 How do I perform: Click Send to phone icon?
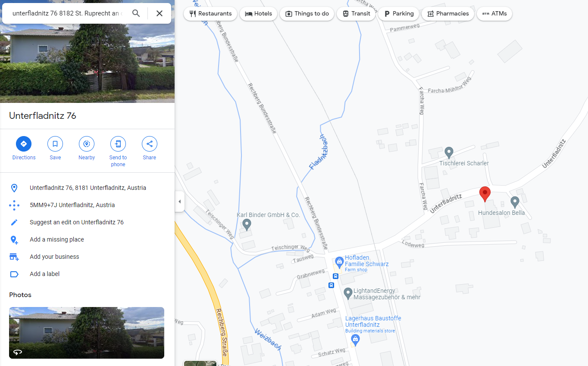(x=118, y=144)
